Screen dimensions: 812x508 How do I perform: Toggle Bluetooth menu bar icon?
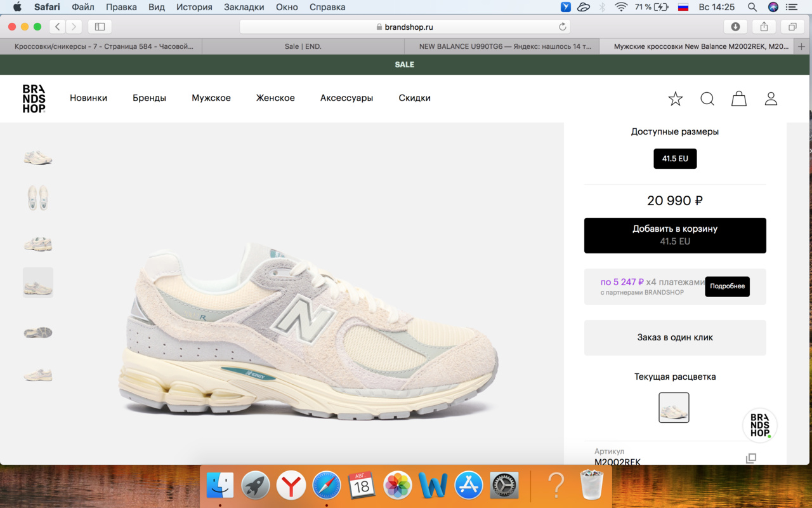click(x=603, y=7)
